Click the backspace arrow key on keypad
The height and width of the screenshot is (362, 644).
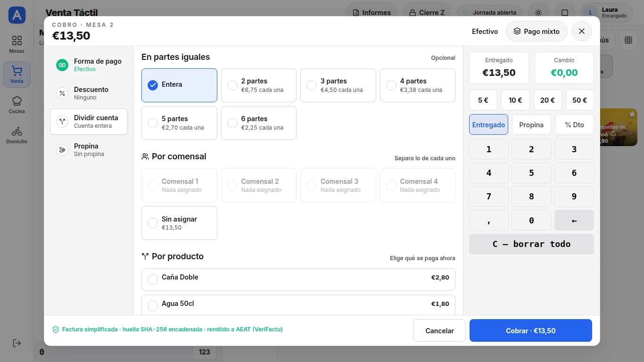pos(574,220)
